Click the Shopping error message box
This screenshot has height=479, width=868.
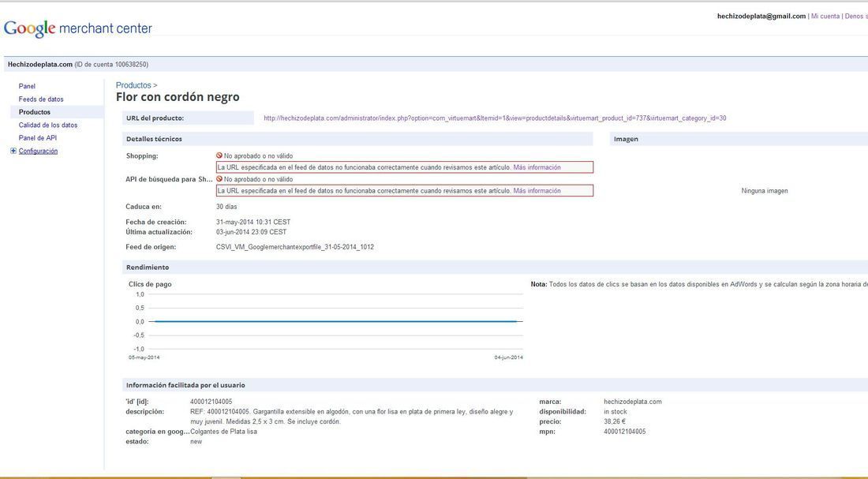click(405, 167)
